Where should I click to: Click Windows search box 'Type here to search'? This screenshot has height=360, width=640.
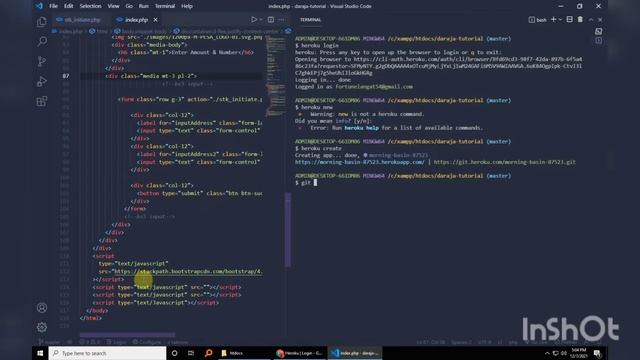(x=107, y=353)
